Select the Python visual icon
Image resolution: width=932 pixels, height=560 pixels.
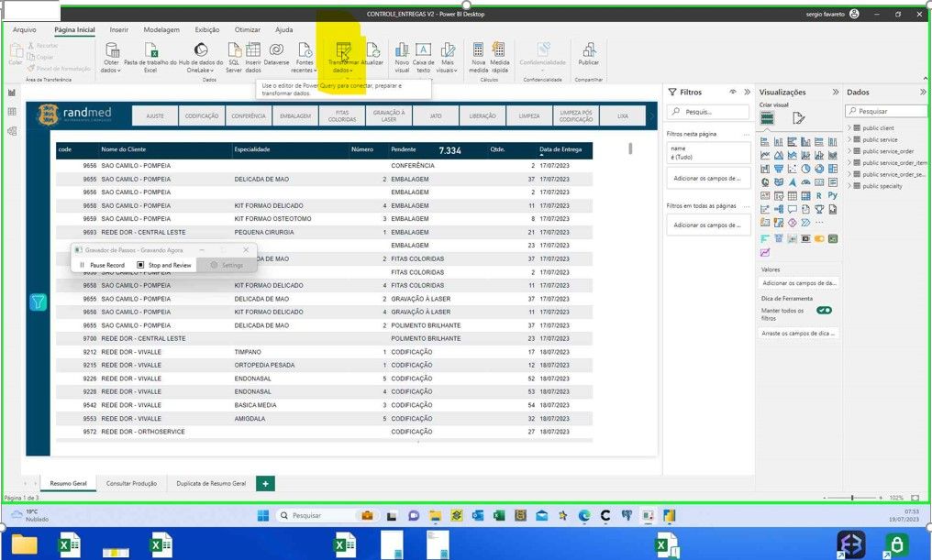[833, 195]
